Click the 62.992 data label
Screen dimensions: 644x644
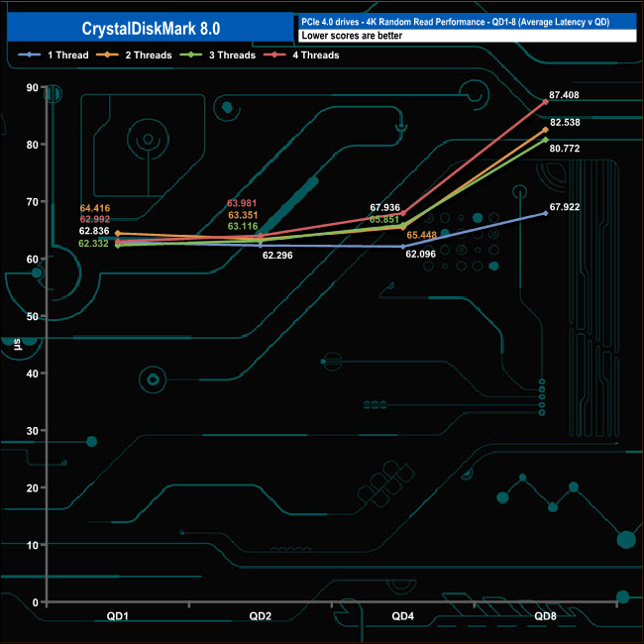tap(95, 219)
